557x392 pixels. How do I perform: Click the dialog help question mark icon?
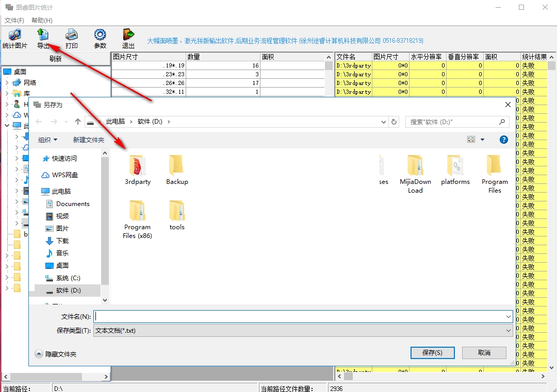click(x=503, y=140)
